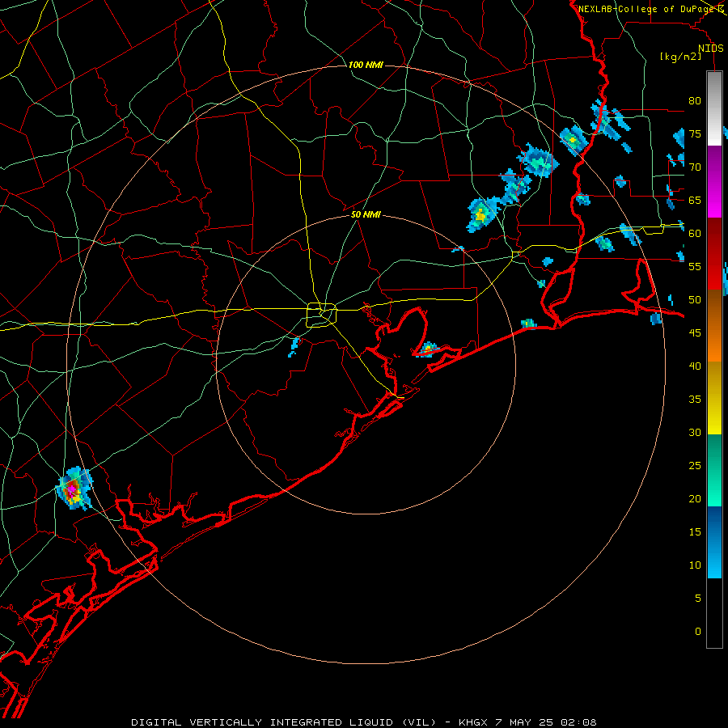Click the "45" value on the legend
The width and height of the screenshot is (728, 728).
695,333
